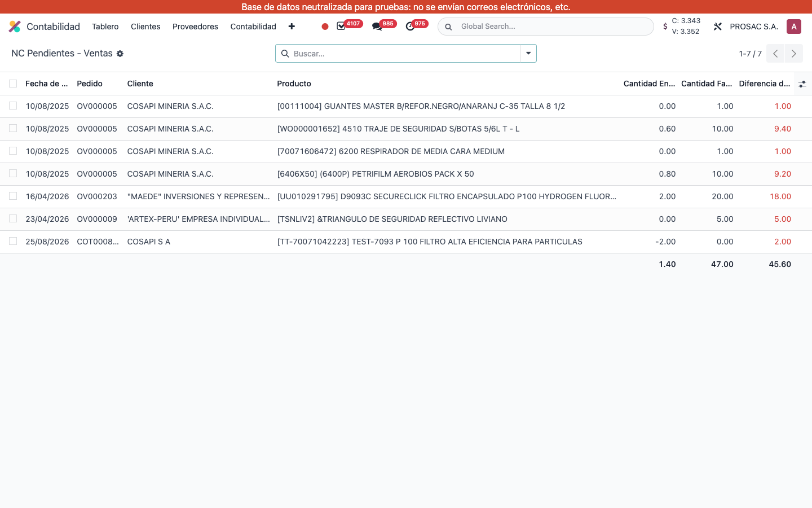
Task: Check the PETRIFILM AEROBIOS row checkbox
Action: pos(13,173)
